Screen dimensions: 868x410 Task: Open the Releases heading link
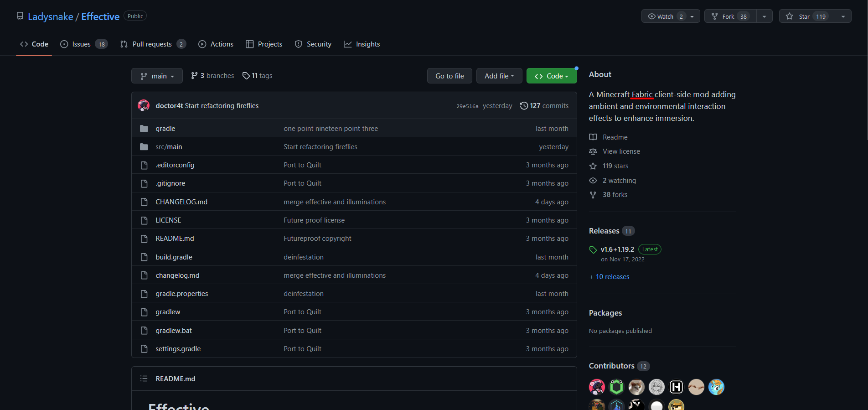pyautogui.click(x=612, y=231)
